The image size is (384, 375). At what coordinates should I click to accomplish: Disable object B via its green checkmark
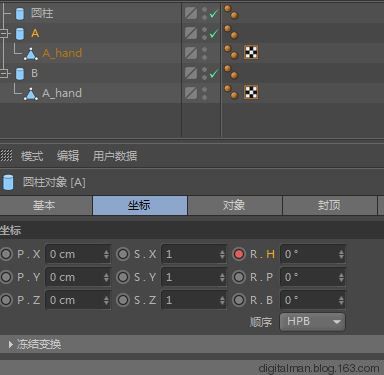point(213,73)
